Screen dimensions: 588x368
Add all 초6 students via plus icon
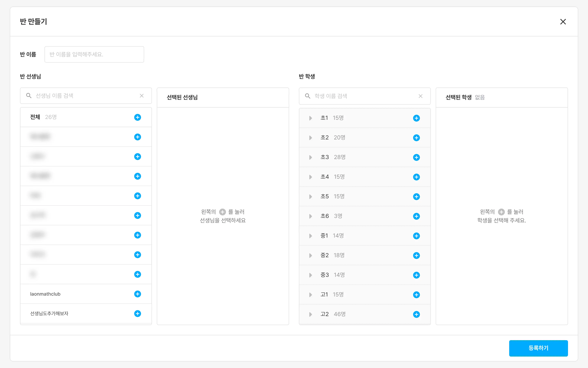pyautogui.click(x=416, y=216)
